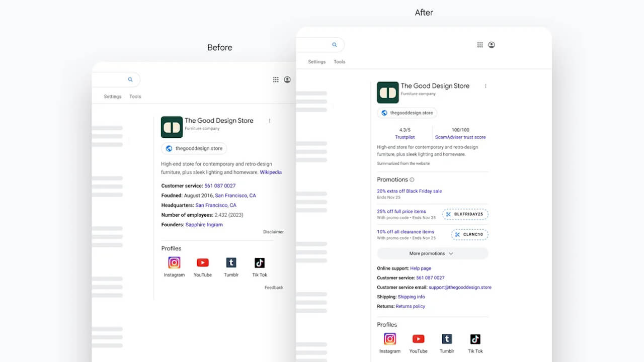Switch to the Tools tab
The height and width of the screenshot is (362, 644).
340,61
